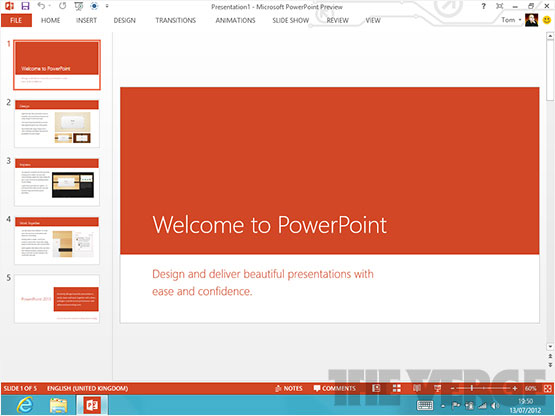Click the vertical scrollbar up arrow
Screen dimensions: 555x416
click(x=550, y=36)
